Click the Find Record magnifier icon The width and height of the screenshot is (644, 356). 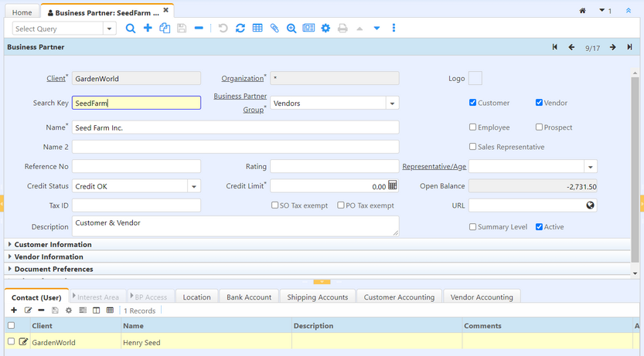click(131, 29)
